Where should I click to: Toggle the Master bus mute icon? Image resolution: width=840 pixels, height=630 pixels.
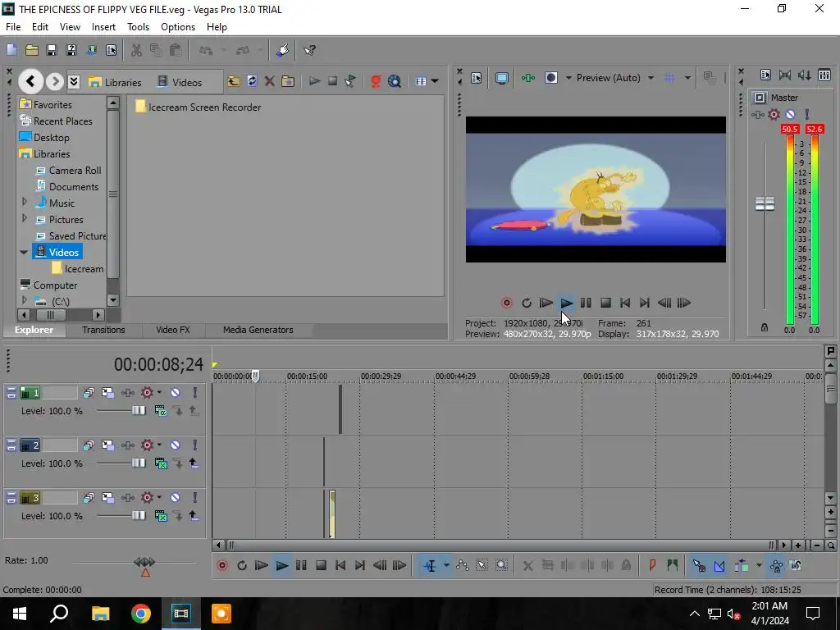click(790, 114)
